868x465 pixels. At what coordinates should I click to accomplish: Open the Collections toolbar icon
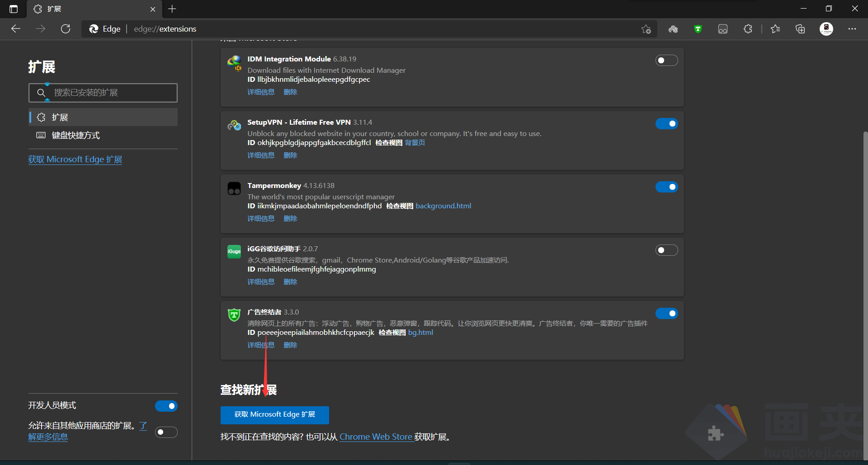[x=800, y=29]
